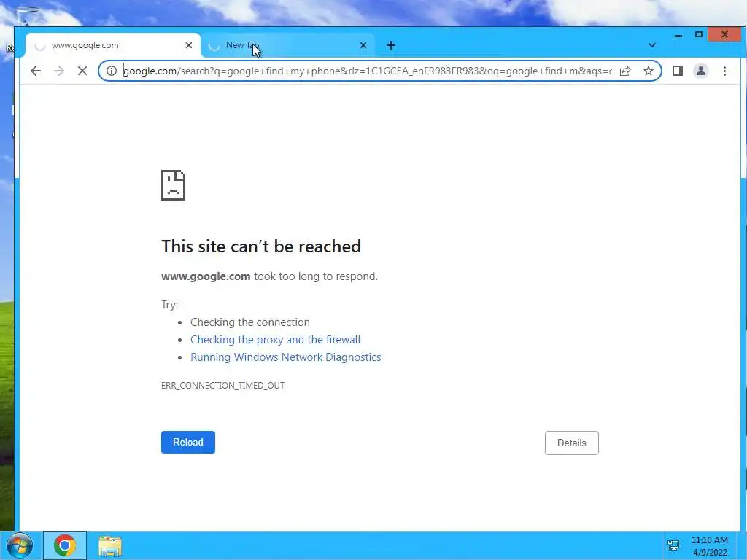The height and width of the screenshot is (560, 747).
Task: Click the 'This site can't be reached' heading
Action: click(x=261, y=246)
